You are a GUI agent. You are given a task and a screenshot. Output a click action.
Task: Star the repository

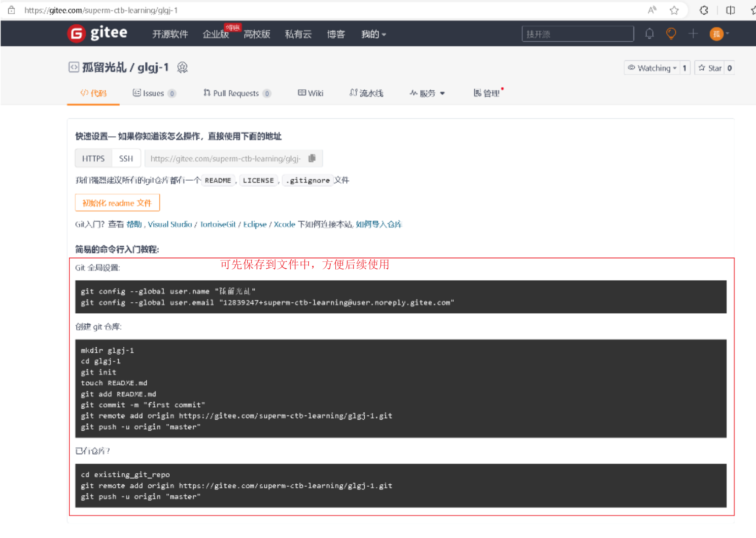point(710,67)
